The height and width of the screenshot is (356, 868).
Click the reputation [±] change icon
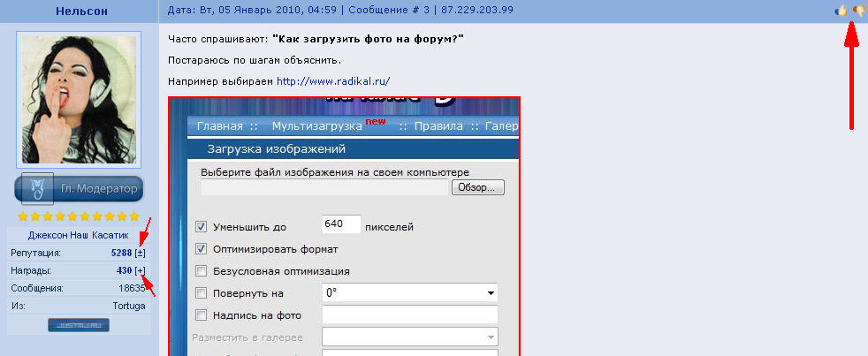tap(141, 253)
